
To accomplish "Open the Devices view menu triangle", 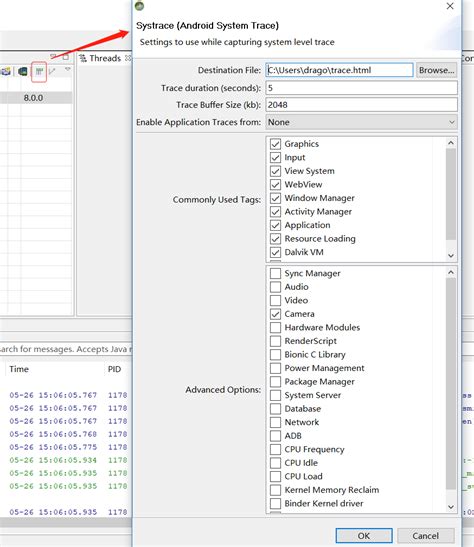I will click(68, 70).
